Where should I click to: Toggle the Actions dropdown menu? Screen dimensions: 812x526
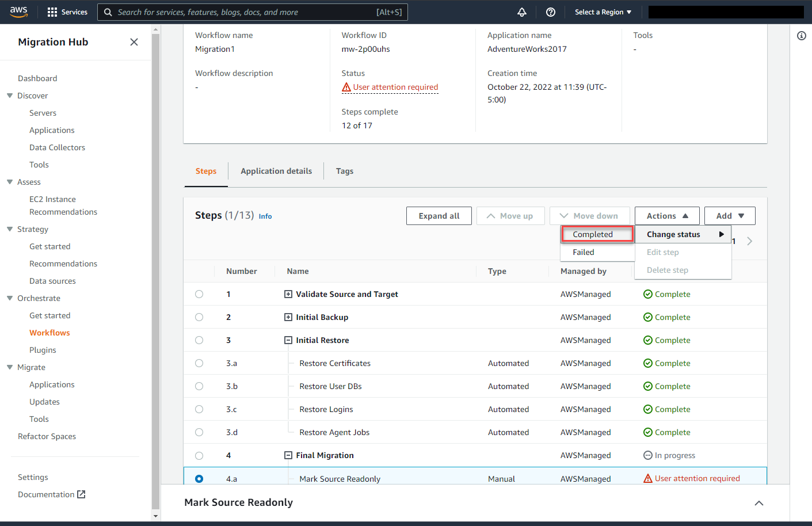667,216
